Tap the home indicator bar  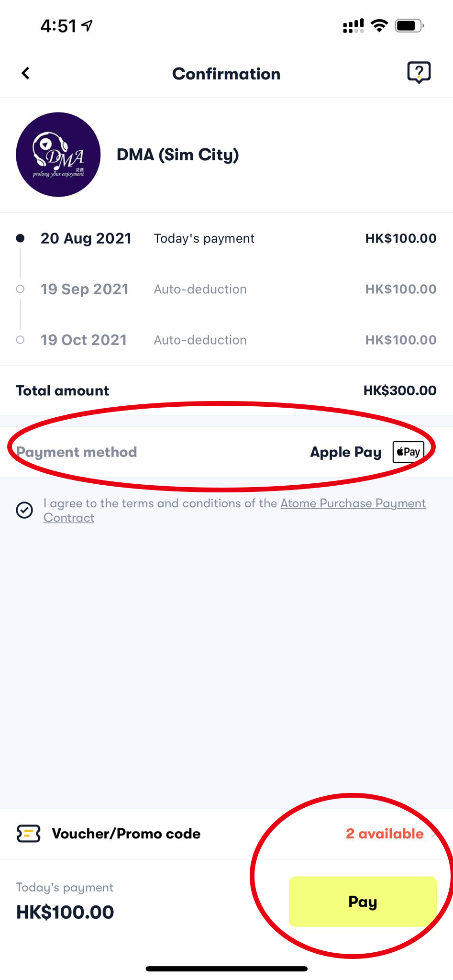[x=226, y=969]
